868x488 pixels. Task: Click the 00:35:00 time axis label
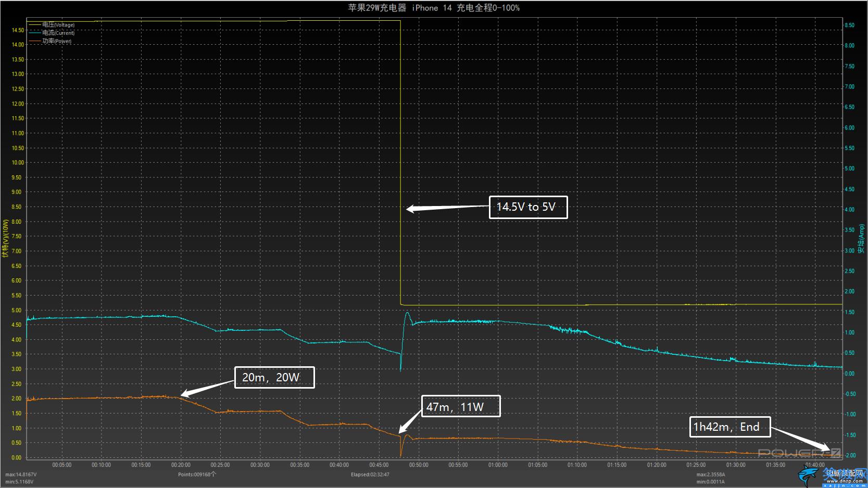pos(300,465)
